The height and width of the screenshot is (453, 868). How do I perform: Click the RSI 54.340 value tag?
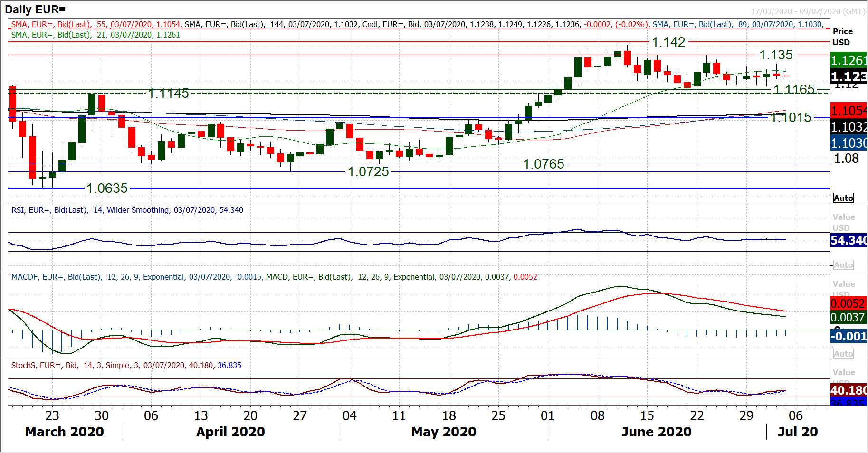848,240
